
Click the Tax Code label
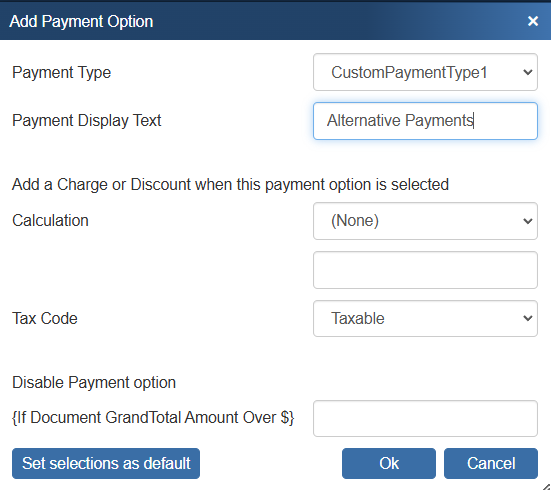pyautogui.click(x=45, y=318)
